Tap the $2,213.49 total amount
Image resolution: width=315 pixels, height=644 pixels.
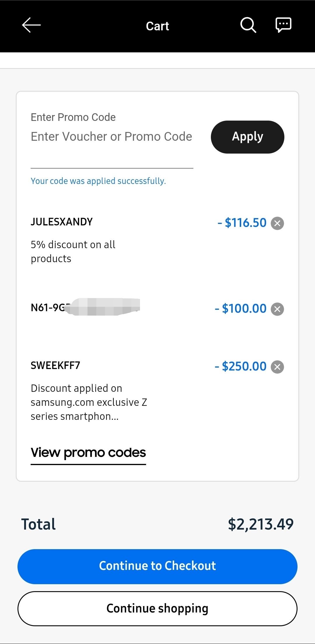[260, 524]
